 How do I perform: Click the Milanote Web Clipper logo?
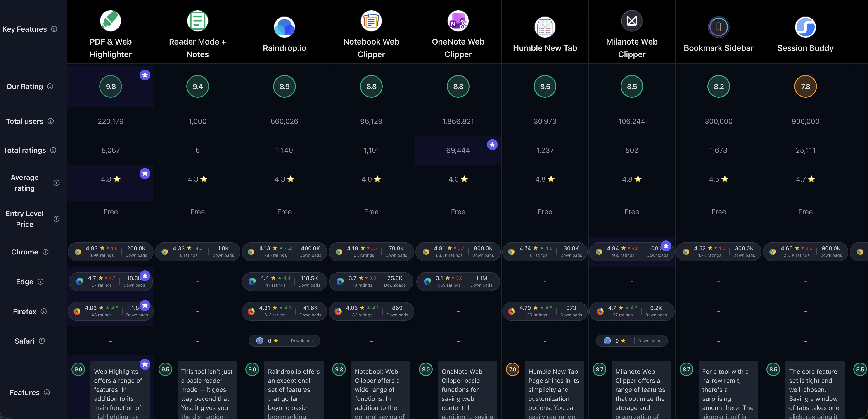click(x=632, y=21)
